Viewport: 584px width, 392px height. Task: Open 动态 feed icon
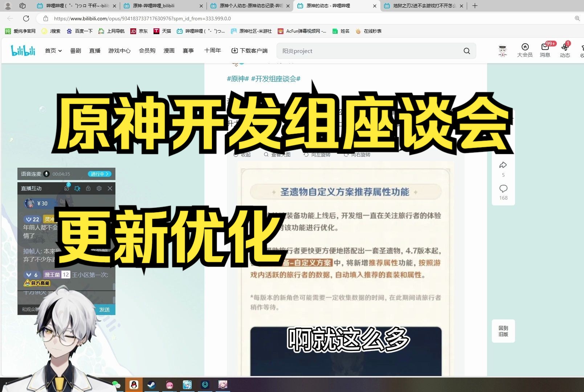565,50
